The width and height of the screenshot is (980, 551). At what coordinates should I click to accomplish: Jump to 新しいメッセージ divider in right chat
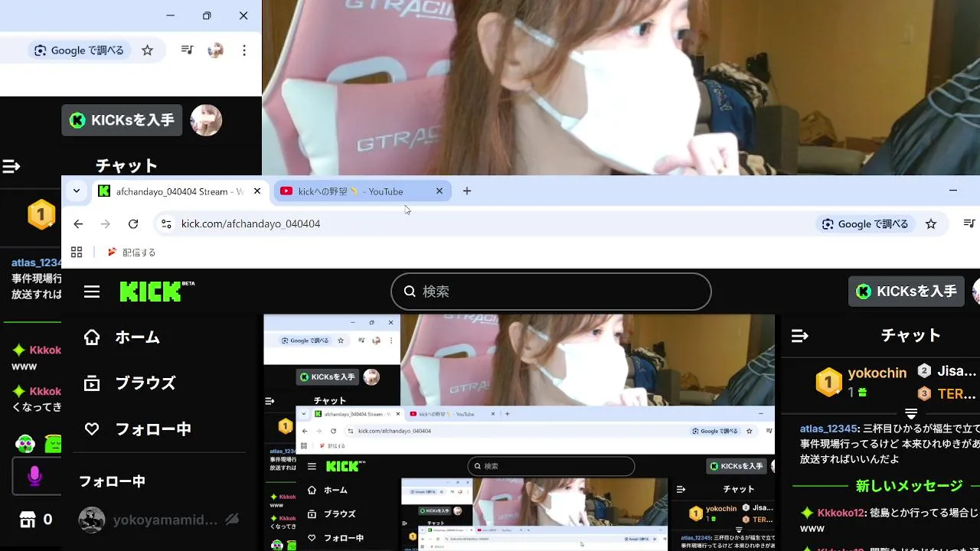[909, 487]
